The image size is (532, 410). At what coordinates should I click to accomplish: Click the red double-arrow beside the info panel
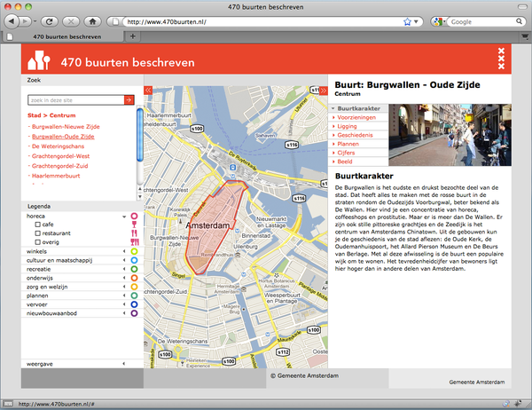point(324,90)
